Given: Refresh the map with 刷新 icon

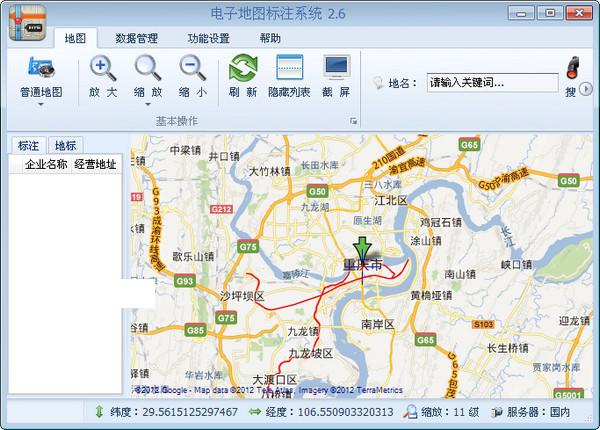Looking at the screenshot, I should (x=243, y=69).
